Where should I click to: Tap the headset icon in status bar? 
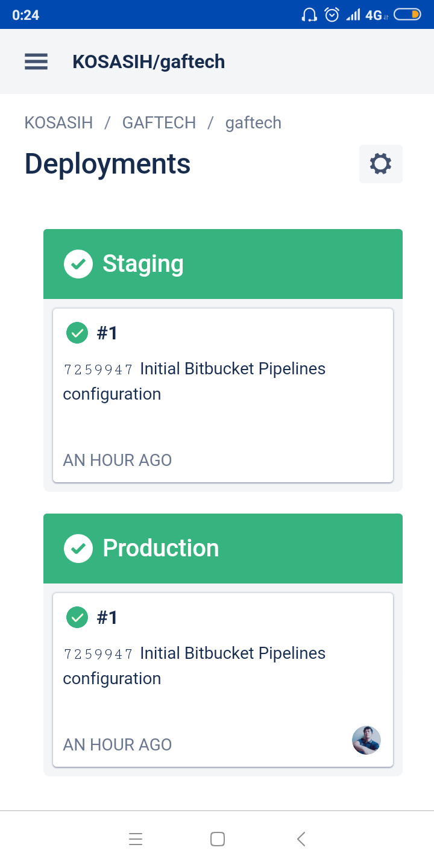pyautogui.click(x=309, y=14)
